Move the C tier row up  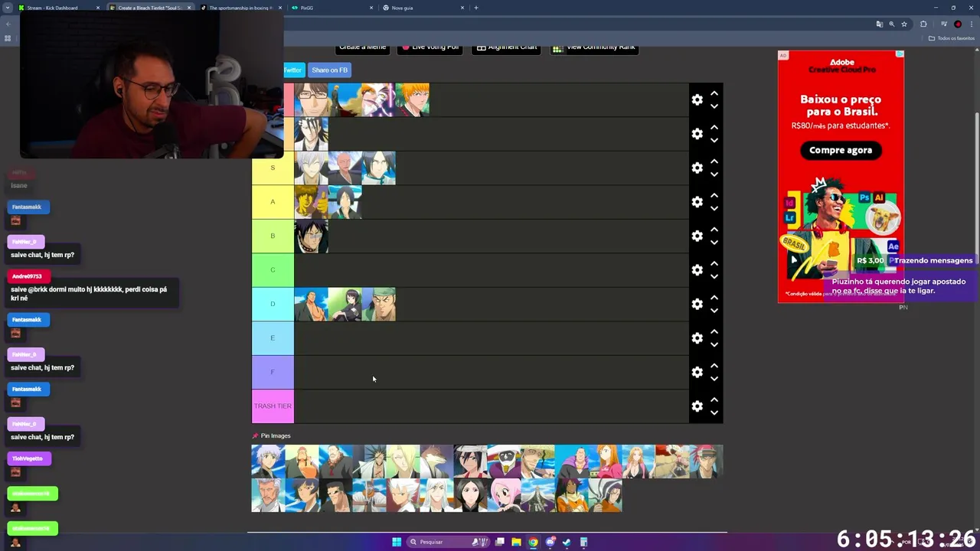[714, 263]
